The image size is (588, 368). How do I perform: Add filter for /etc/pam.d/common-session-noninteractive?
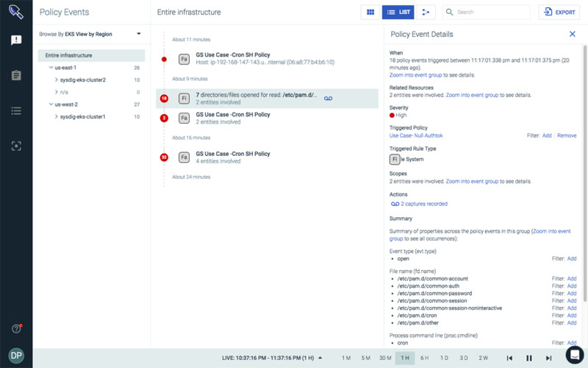click(572, 308)
